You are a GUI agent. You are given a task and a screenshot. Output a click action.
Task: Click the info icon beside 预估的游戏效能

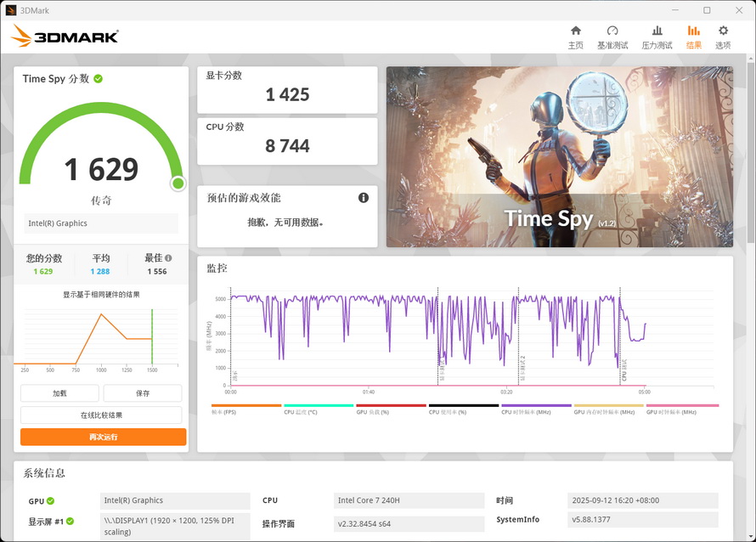coord(364,197)
